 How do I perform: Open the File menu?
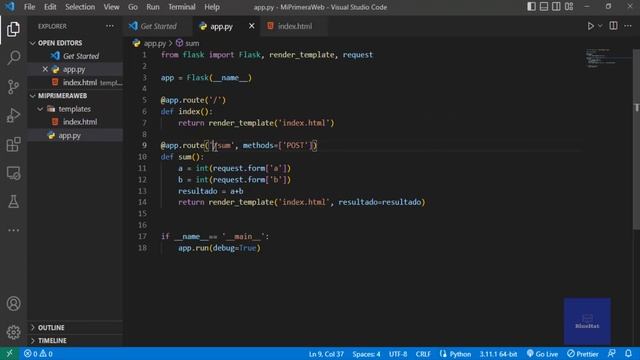pos(29,7)
